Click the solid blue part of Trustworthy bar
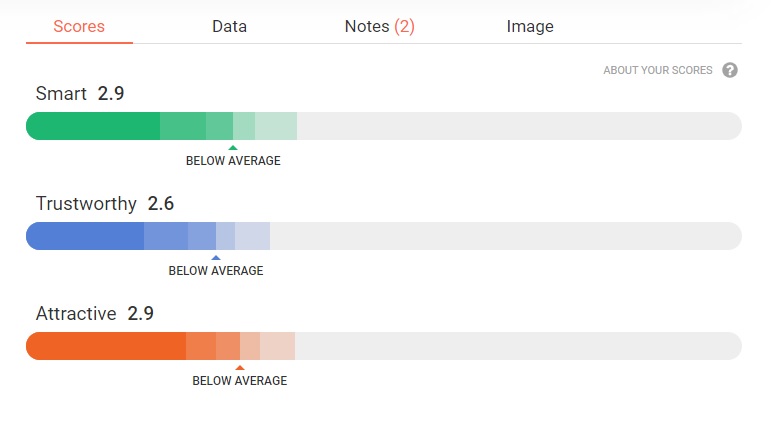 pos(85,236)
